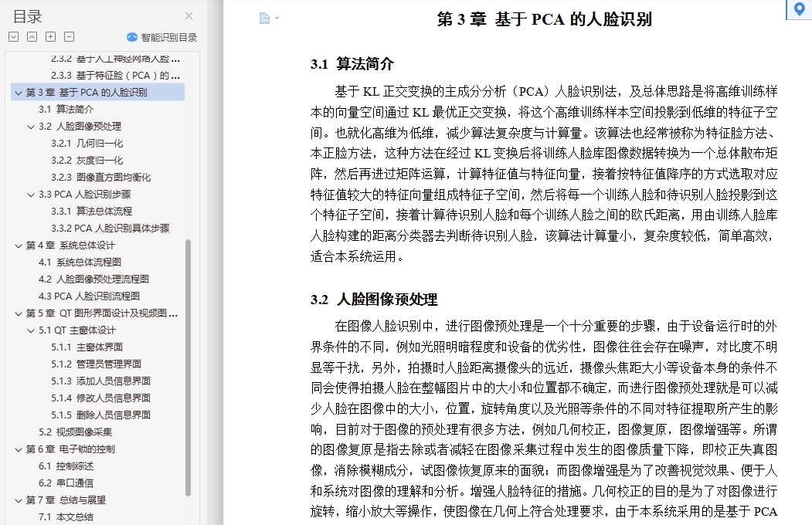Go to 3.3.1 算法总体流程
The height and width of the screenshot is (525, 812).
92,212
